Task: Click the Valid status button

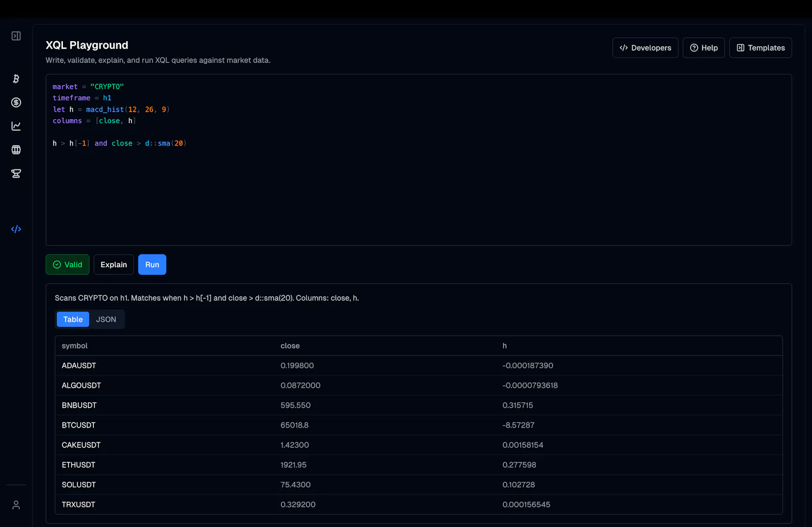Action: pos(67,265)
